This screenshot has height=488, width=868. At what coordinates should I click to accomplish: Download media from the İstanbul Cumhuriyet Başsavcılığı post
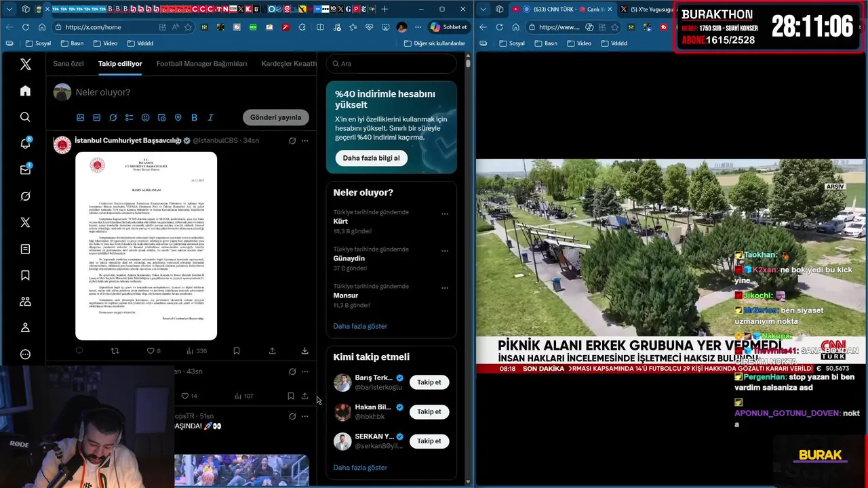(x=304, y=351)
